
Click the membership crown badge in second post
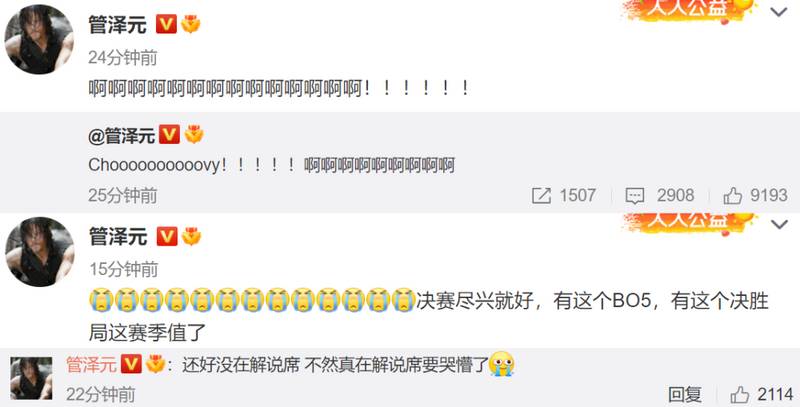pos(191,236)
